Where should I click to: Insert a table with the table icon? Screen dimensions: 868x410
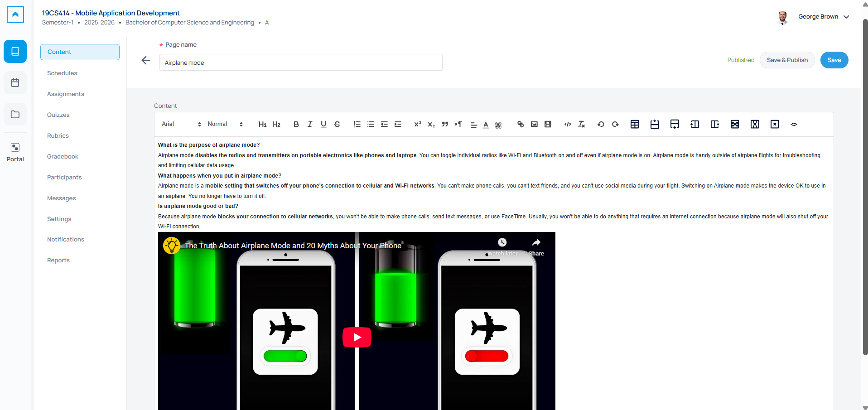pos(635,124)
